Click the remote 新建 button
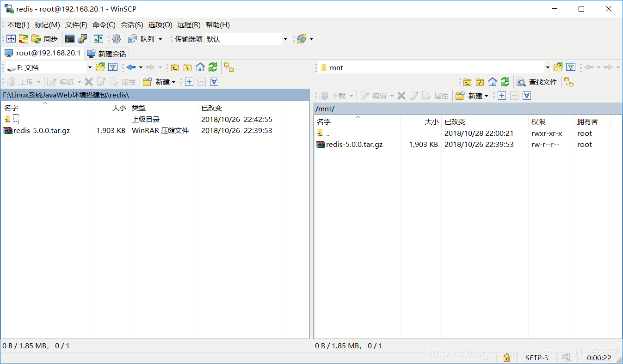 tap(469, 96)
